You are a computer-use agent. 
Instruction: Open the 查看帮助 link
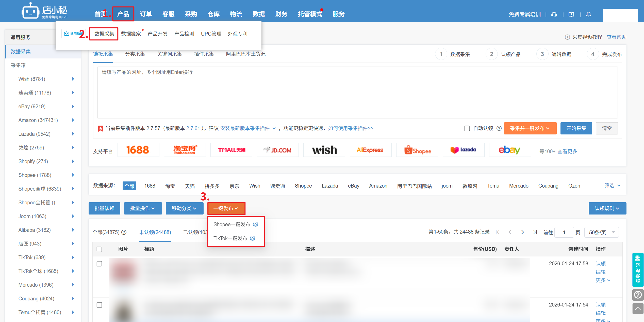616,37
